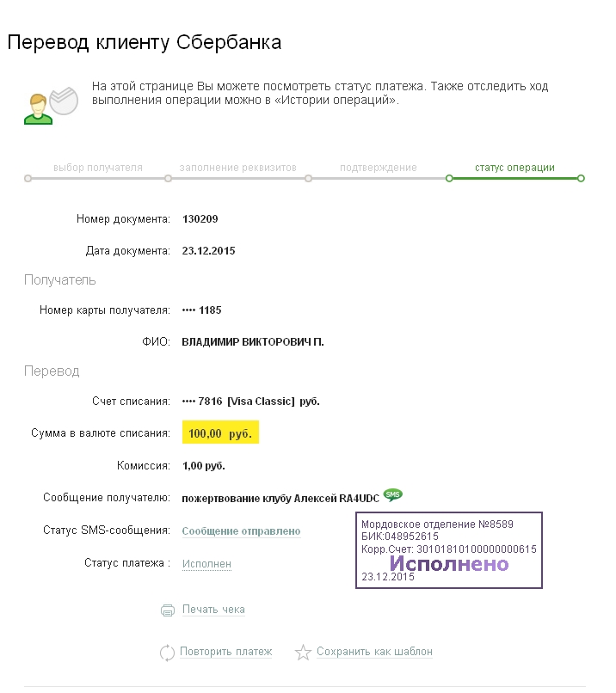This screenshot has width=616, height=693.
Task: Click the green SMS bubble icon
Action: (393, 494)
